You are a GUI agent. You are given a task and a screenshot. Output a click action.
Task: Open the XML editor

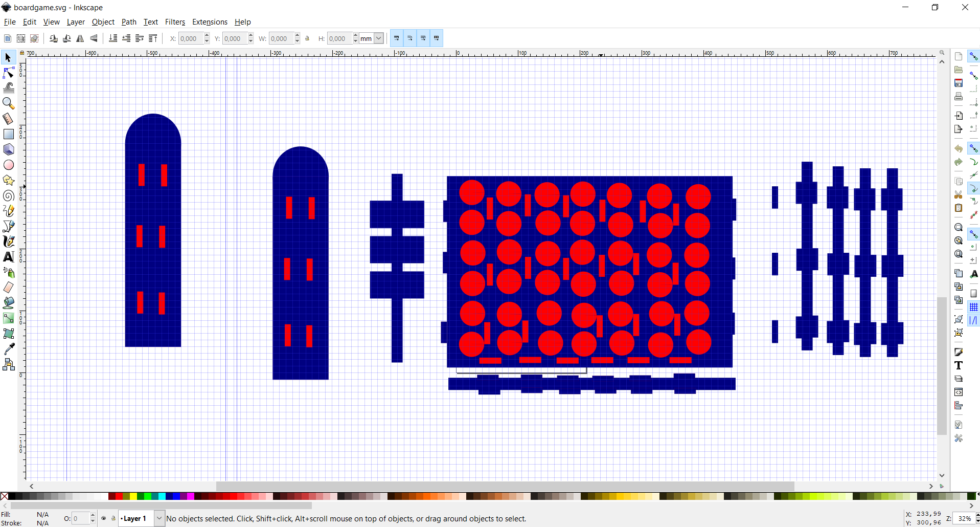pos(959,392)
